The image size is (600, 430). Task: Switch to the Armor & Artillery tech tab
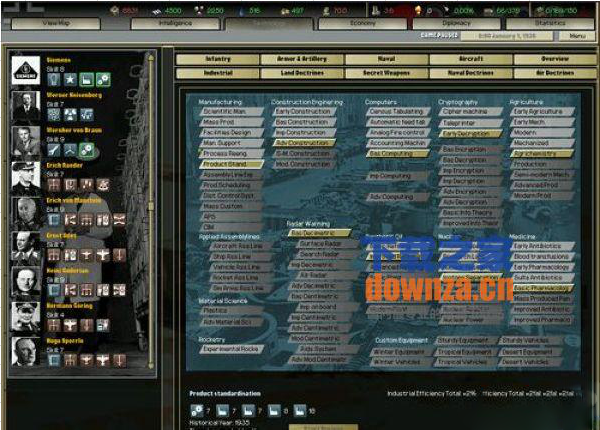coord(302,59)
